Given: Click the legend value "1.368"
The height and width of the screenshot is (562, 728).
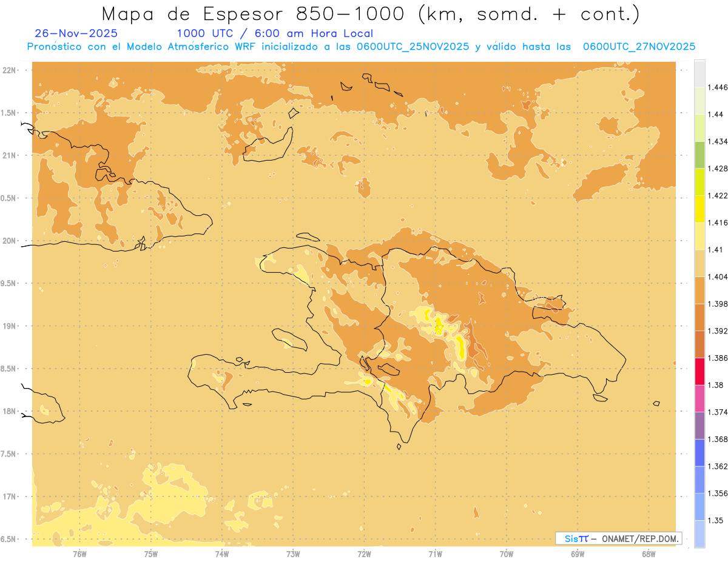Looking at the screenshot, I should tap(717, 440).
